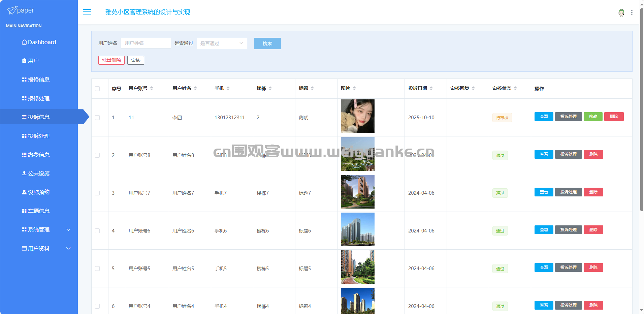The width and height of the screenshot is (644, 314).
Task: Expand the 系统管理 submenu
Action: click(68, 230)
